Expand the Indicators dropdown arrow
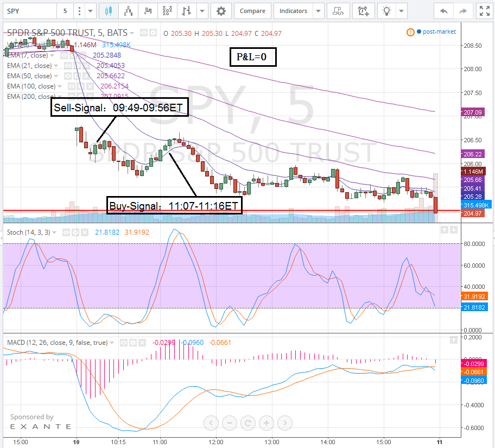 coord(319,11)
